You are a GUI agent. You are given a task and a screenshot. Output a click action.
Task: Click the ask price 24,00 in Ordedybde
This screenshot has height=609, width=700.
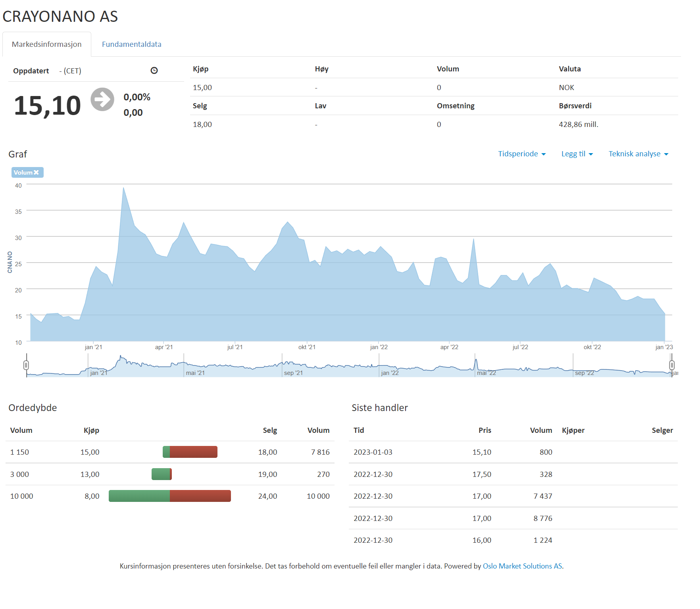267,496
